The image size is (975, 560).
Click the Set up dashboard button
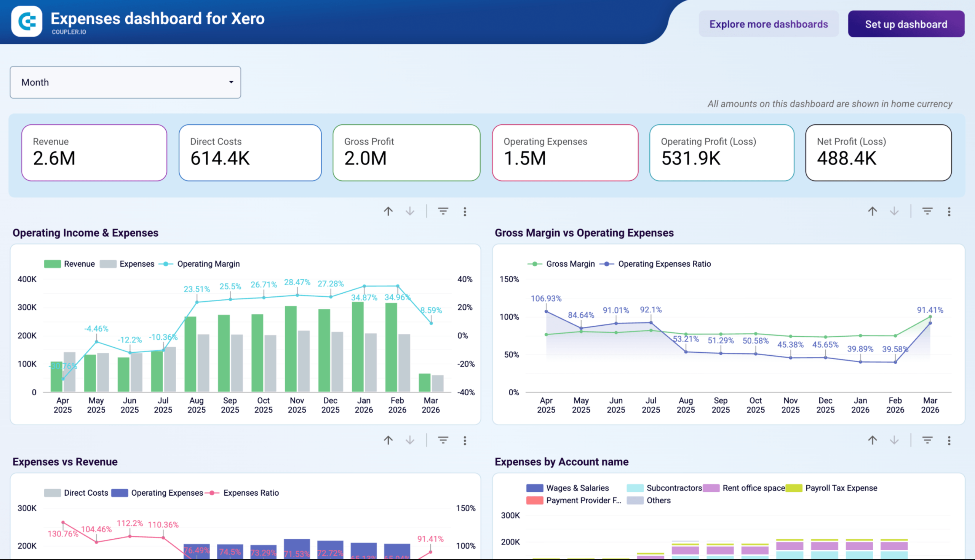click(x=906, y=24)
